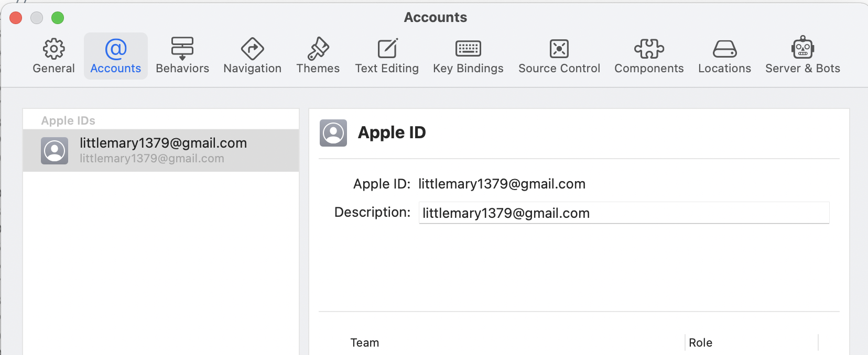This screenshot has height=355, width=868.
Task: Open the Source Control icon
Action: [x=559, y=49]
